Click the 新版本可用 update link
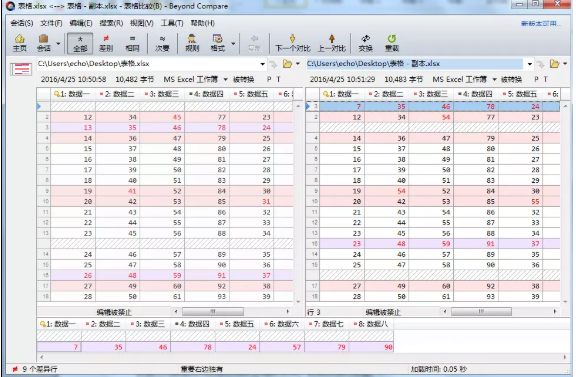576x377 pixels. [x=541, y=24]
